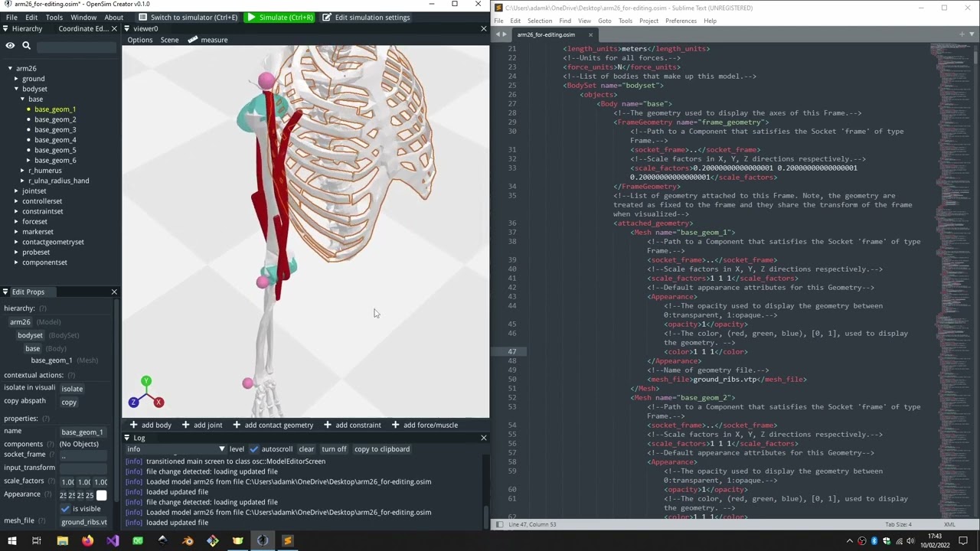Viewport: 980px width, 551px height.
Task: Expand the markerset node
Action: point(16,232)
